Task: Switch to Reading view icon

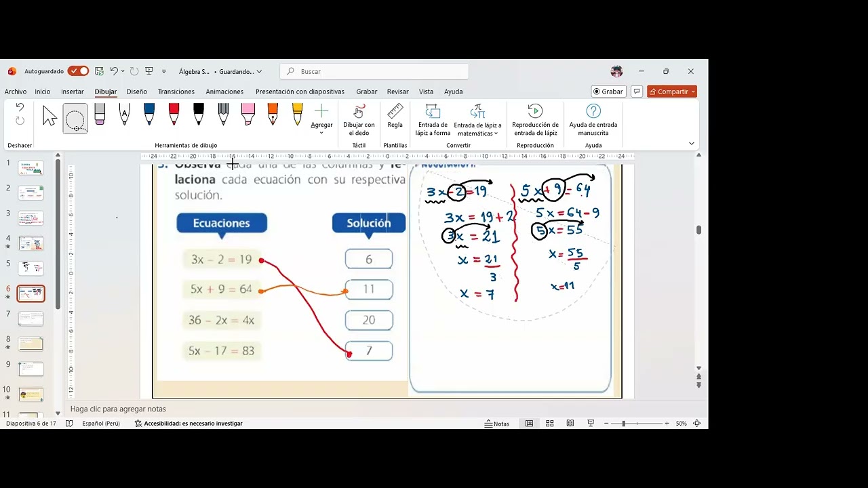Action: click(x=570, y=424)
